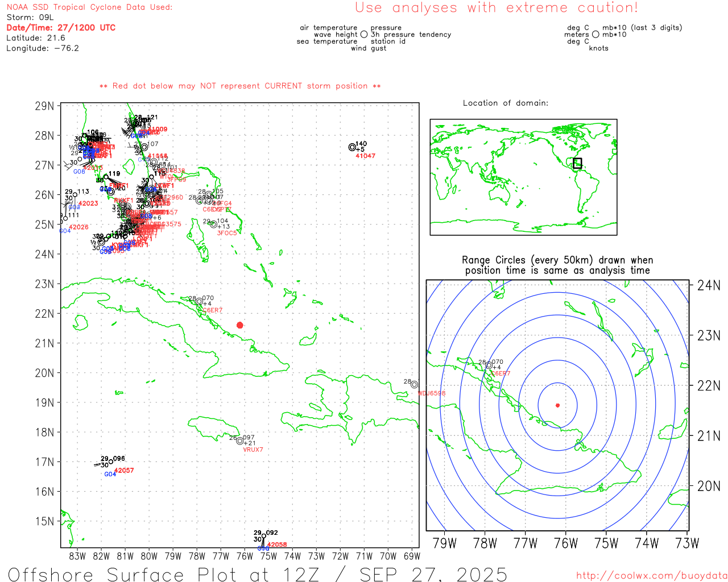Click the 'sea temperature' legend label
728x582 pixels.
click(x=327, y=41)
